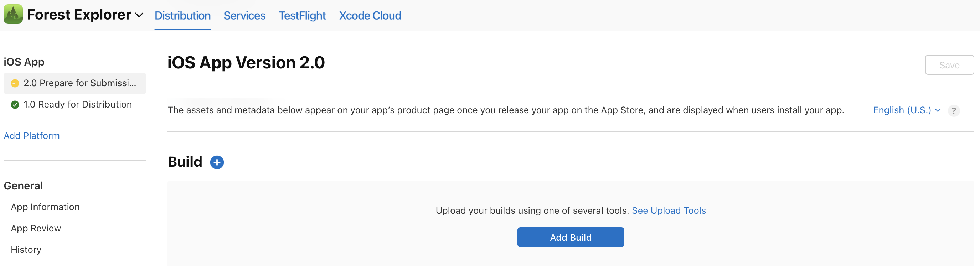Open App Review in the sidebar

[36, 228]
